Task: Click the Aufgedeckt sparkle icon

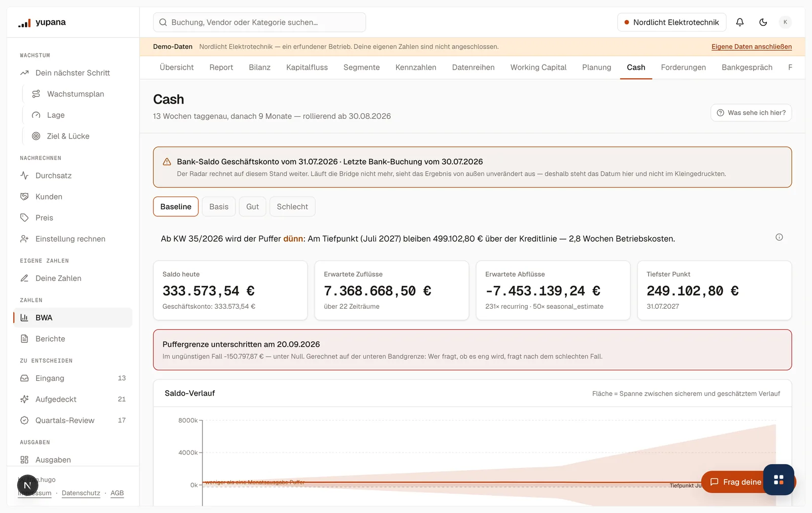Action: [24, 399]
